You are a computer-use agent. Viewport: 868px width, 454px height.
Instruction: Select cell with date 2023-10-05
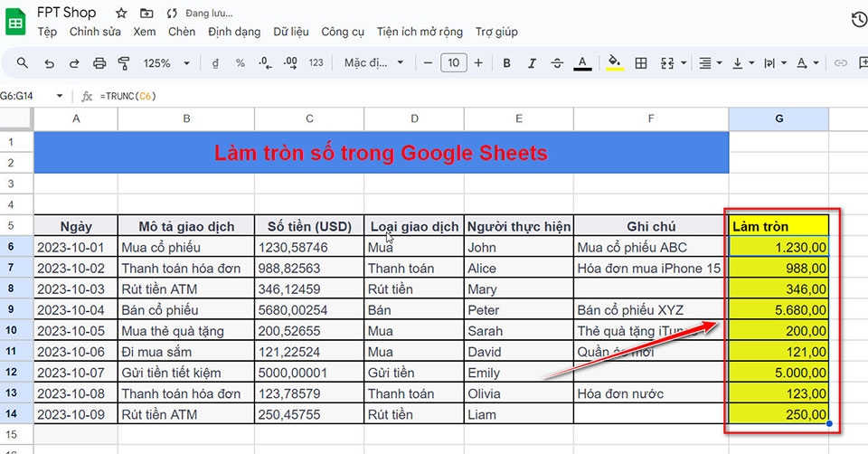pos(75,330)
